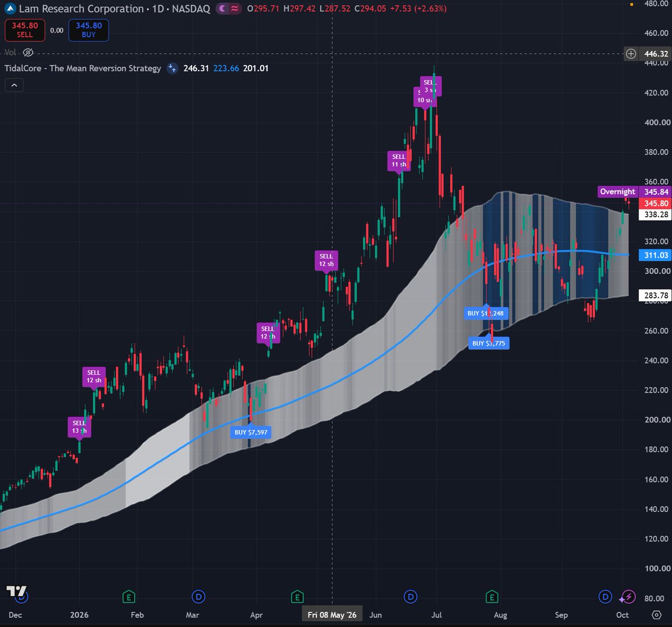Click the Dec label on time axis

[15, 615]
